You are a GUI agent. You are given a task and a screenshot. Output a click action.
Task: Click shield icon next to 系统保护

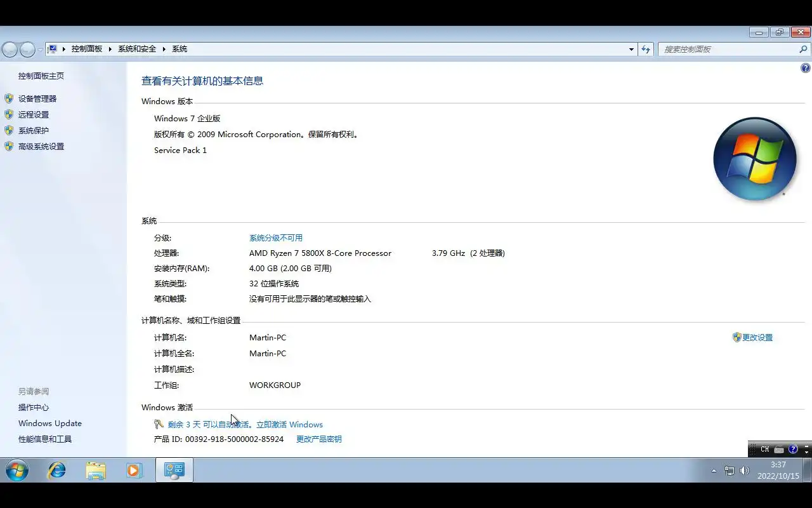(9, 130)
